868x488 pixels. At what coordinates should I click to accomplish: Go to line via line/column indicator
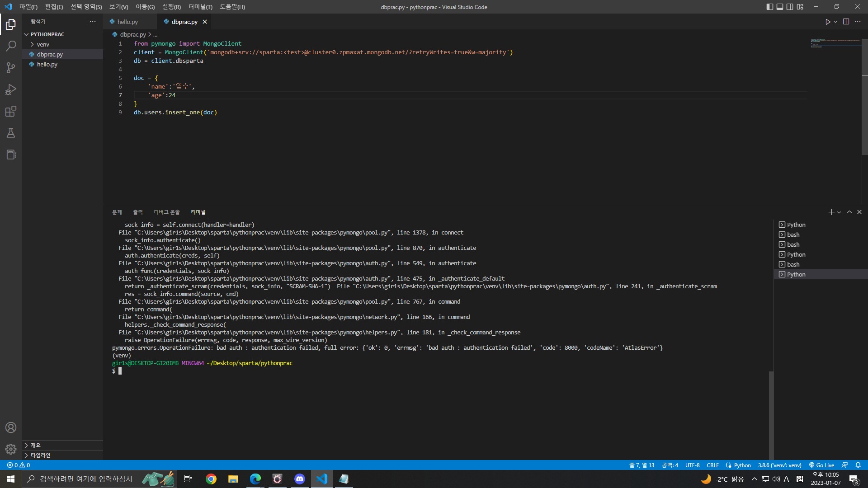(642, 465)
